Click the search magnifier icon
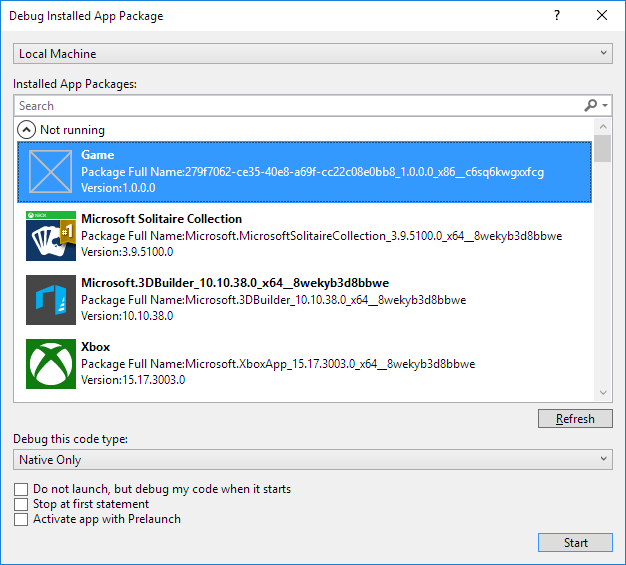The image size is (626, 565). 590,105
